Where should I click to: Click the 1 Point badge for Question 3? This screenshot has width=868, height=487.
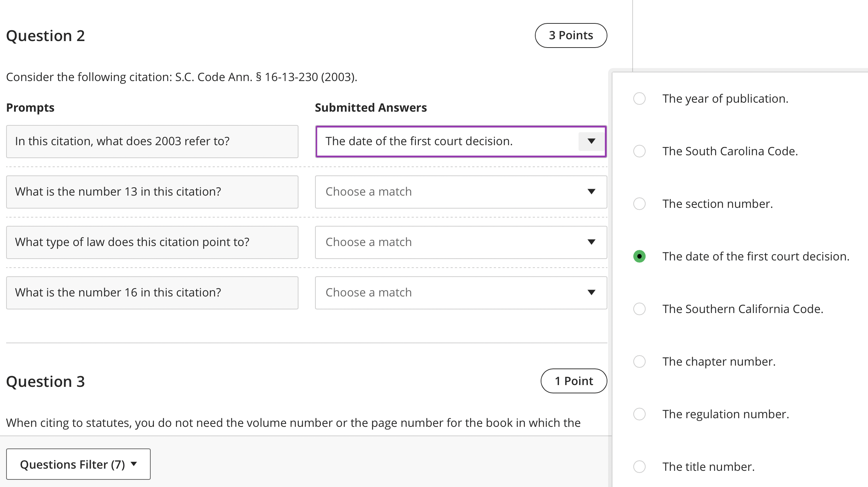pyautogui.click(x=573, y=381)
